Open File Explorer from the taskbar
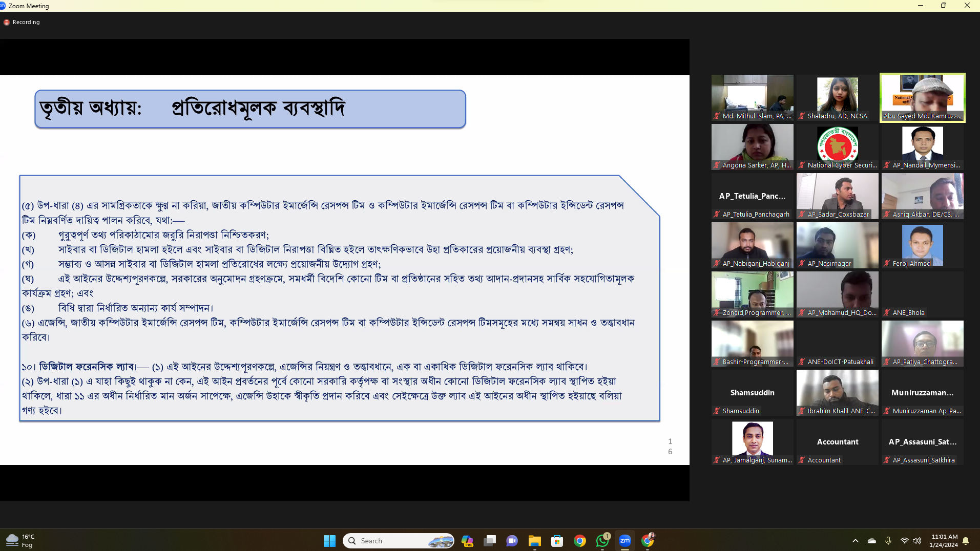This screenshot has height=551, width=980. [x=534, y=540]
